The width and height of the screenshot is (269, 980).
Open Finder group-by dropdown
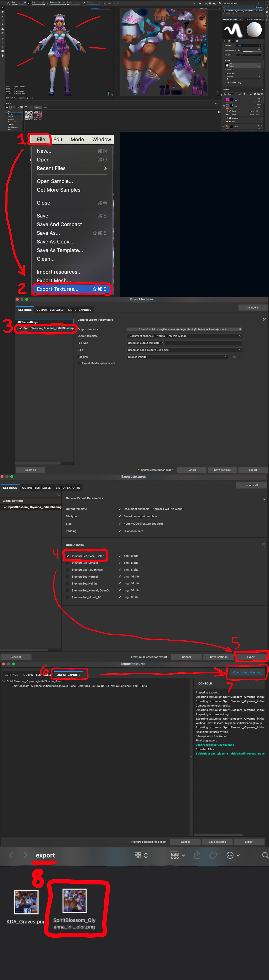pyautogui.click(x=178, y=855)
